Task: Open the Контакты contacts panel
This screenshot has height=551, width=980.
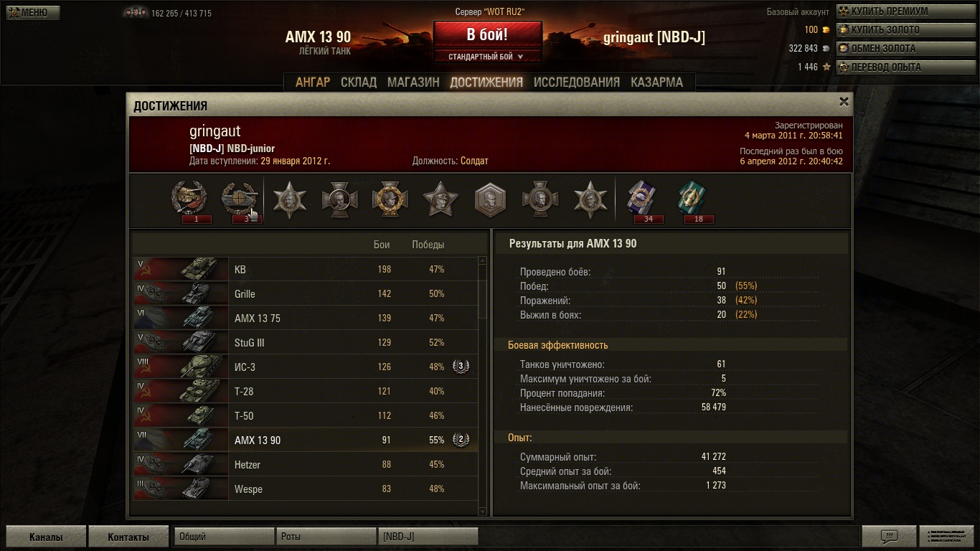Action: click(128, 537)
